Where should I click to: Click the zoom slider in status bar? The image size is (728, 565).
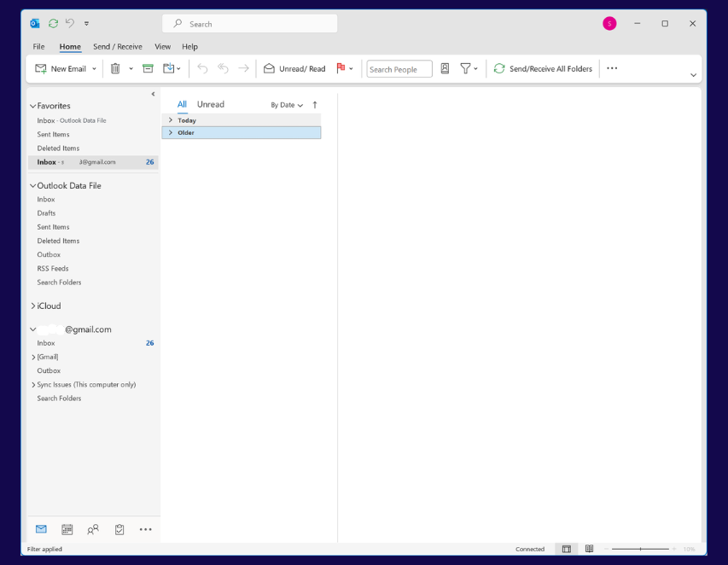[640, 549]
